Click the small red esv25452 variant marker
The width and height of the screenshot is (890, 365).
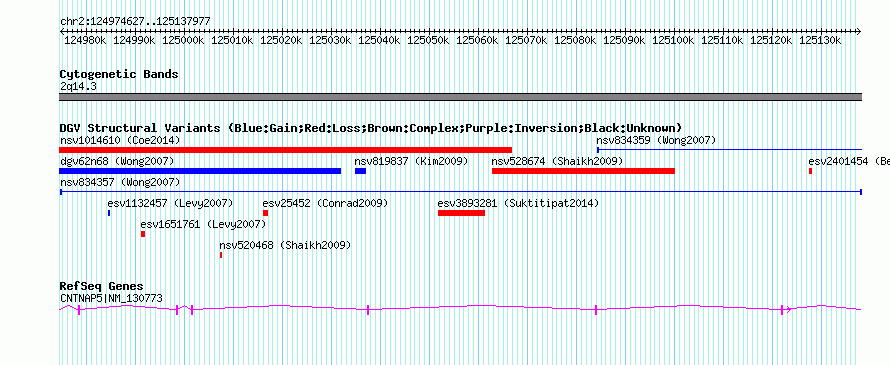click(265, 213)
